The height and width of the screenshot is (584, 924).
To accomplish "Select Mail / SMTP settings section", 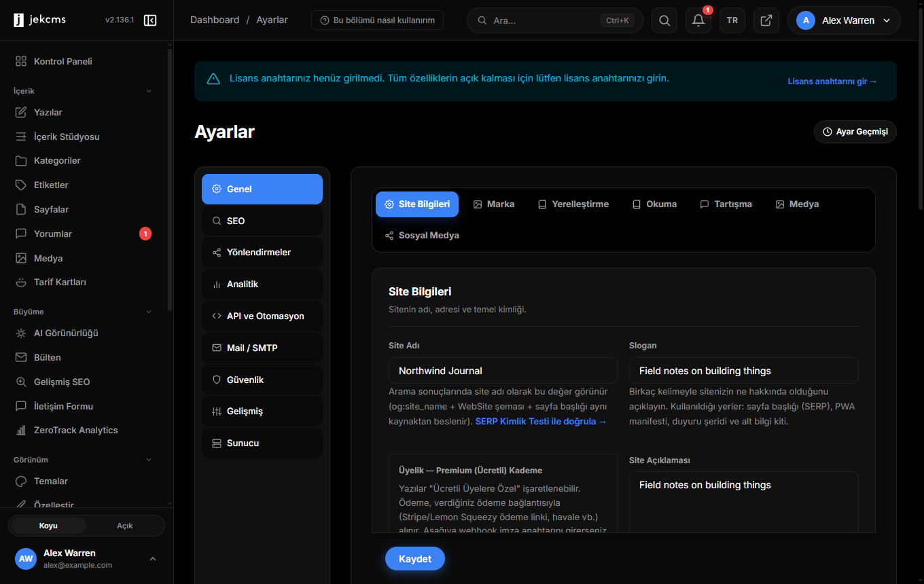I will [x=262, y=348].
